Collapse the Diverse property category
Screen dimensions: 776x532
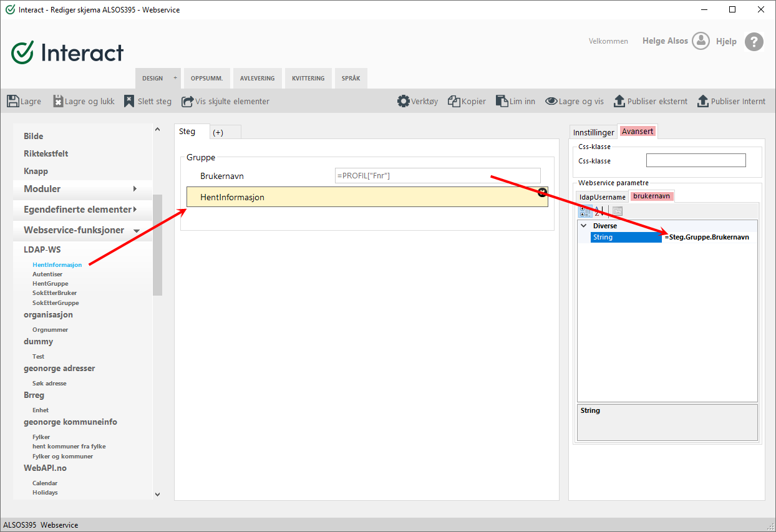pyautogui.click(x=584, y=226)
